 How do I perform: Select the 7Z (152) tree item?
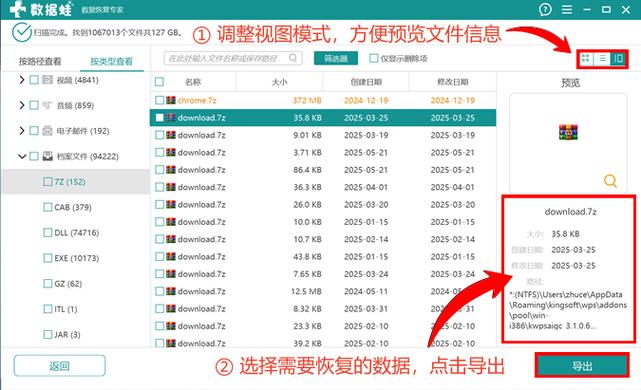coord(76,182)
